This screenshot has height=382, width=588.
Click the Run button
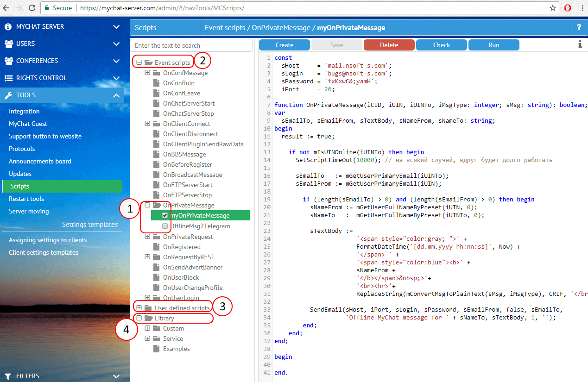point(493,45)
